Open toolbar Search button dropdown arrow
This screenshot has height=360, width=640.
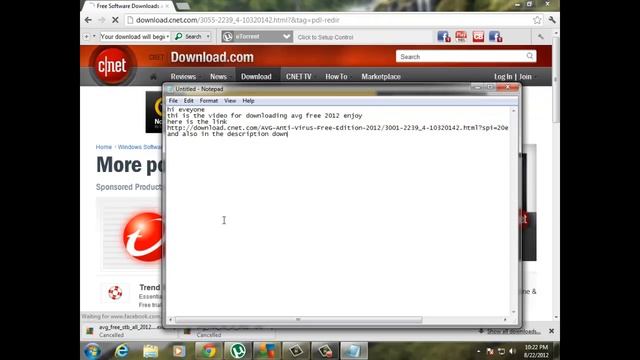pyautogui.click(x=208, y=37)
